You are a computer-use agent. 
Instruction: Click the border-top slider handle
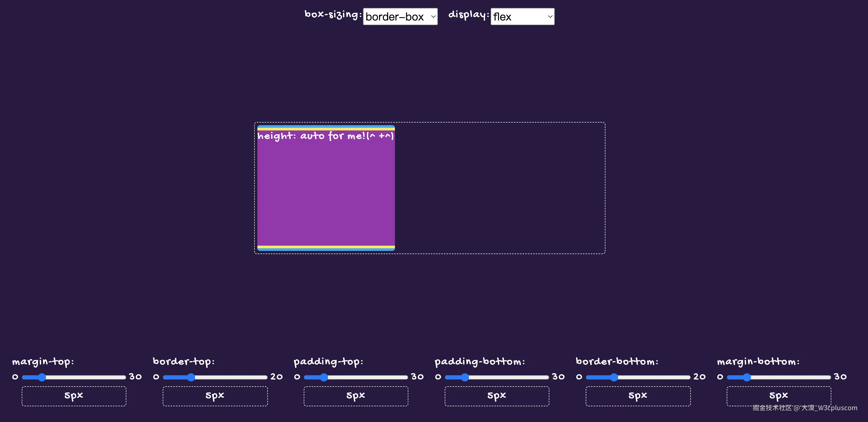[191, 377]
